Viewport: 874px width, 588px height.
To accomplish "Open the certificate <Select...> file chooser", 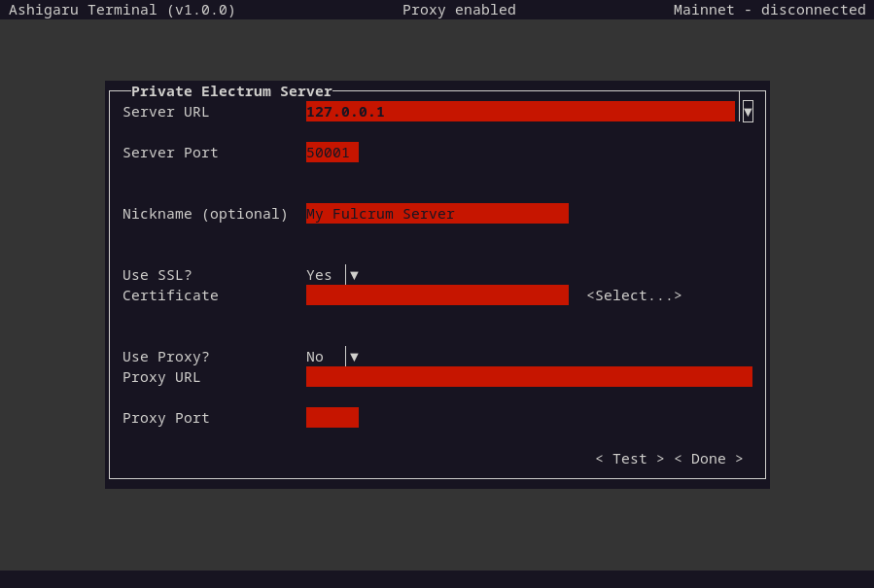I will 634,295.
